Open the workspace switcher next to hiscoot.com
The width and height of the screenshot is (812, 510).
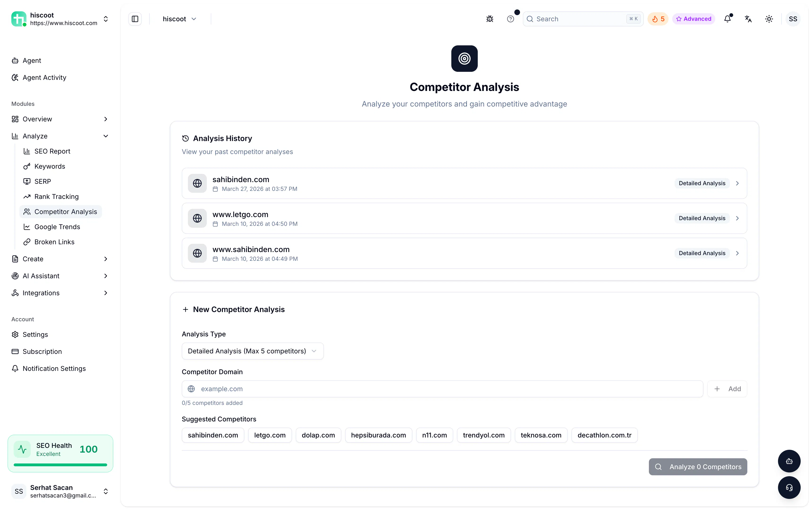point(106,19)
